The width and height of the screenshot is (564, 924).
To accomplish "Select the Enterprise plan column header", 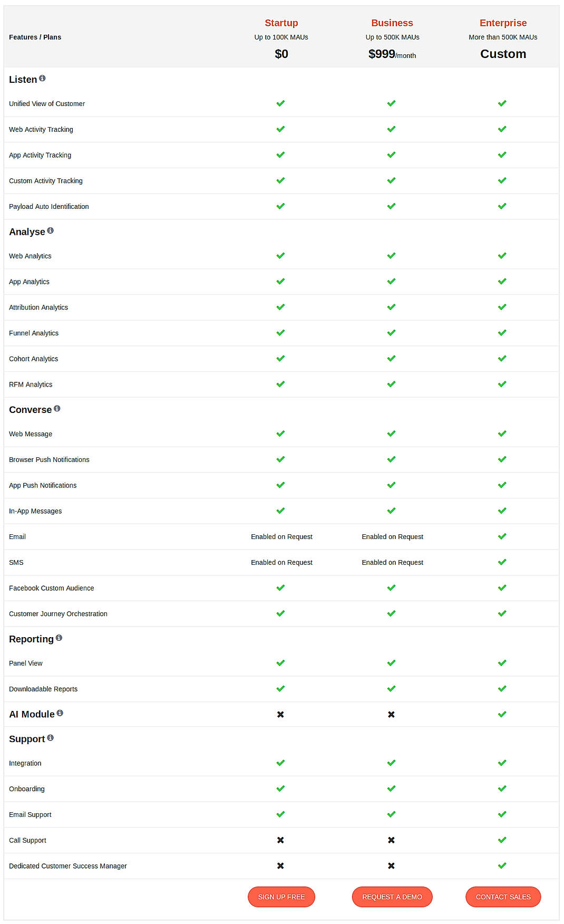I will (x=502, y=23).
